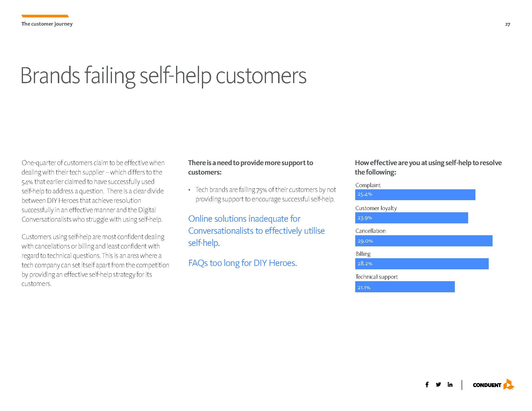This screenshot has width=532, height=411.
Task: Open the Twitter bird icon
Action: (438, 384)
